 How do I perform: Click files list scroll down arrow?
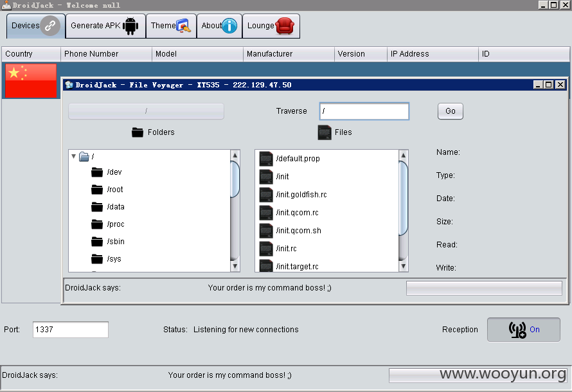click(x=404, y=266)
